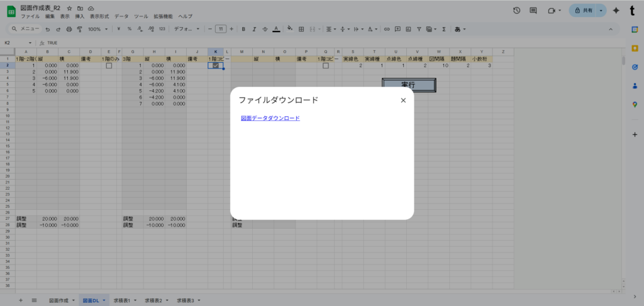Click the add sheet plus button
The width and height of the screenshot is (644, 306).
[x=21, y=300]
